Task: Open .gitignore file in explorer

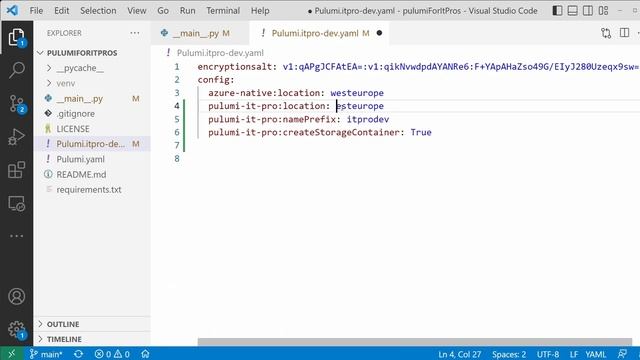Action: tap(92, 113)
